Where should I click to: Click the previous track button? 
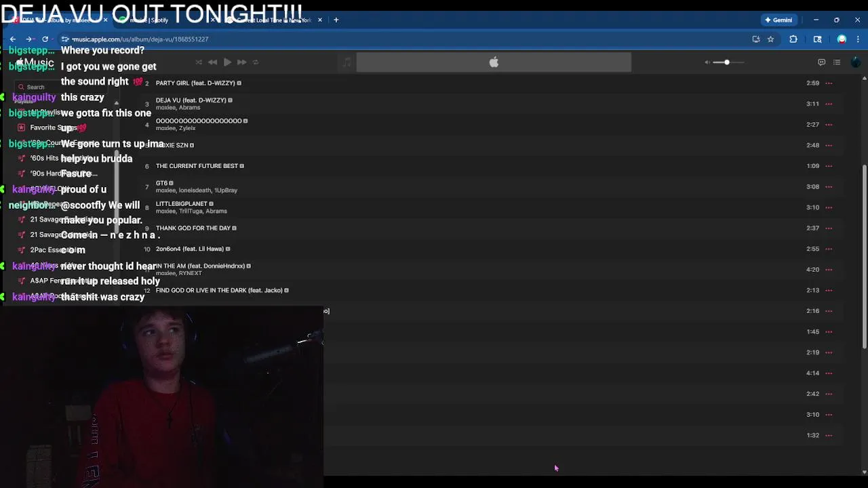pyautogui.click(x=212, y=62)
